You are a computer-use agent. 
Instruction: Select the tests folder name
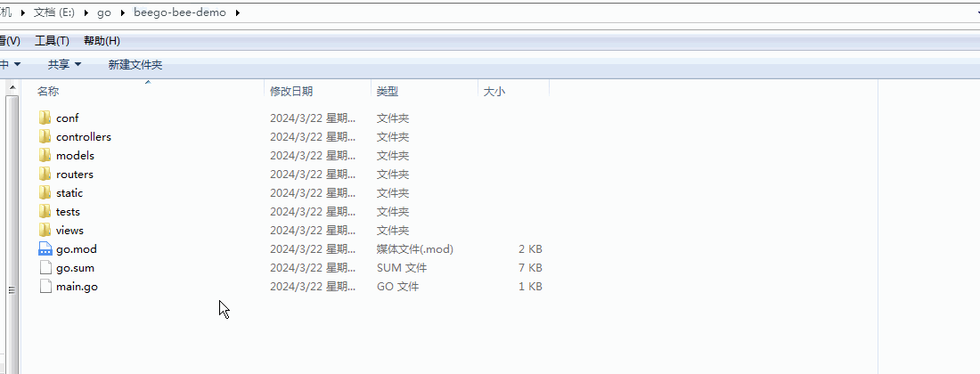[x=68, y=212]
